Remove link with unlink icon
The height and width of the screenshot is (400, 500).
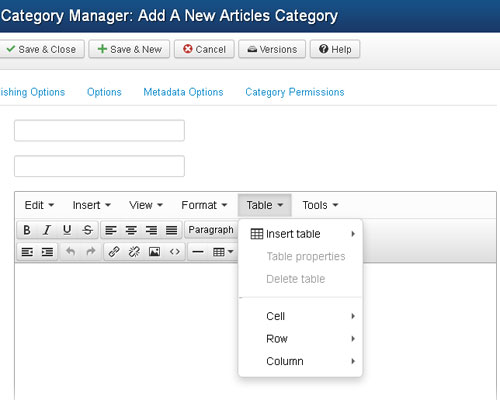(134, 252)
